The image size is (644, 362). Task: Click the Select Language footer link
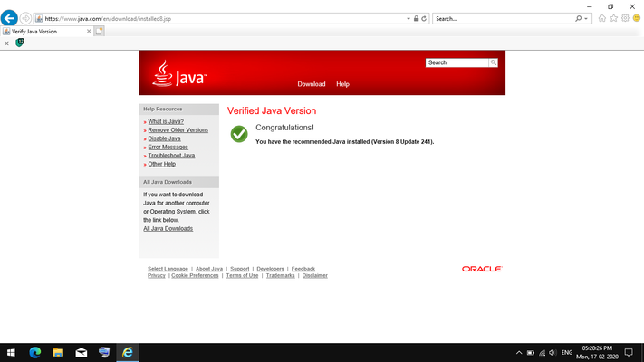(168, 269)
